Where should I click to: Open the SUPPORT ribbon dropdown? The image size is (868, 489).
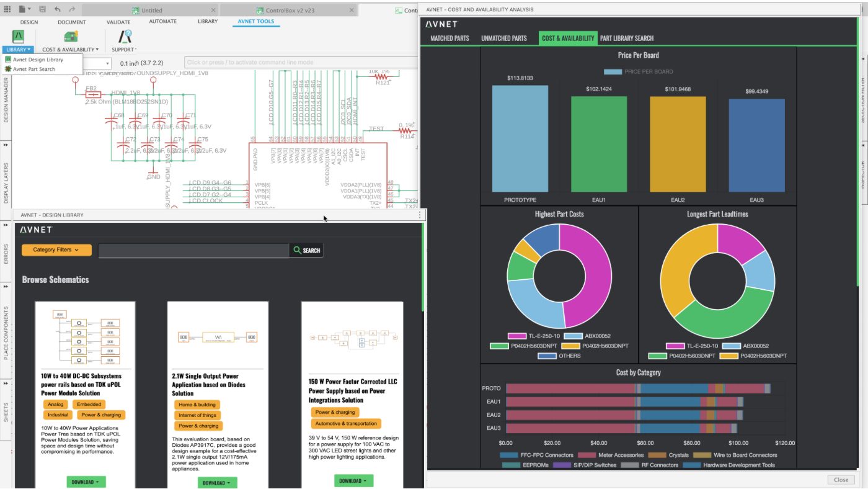point(124,50)
